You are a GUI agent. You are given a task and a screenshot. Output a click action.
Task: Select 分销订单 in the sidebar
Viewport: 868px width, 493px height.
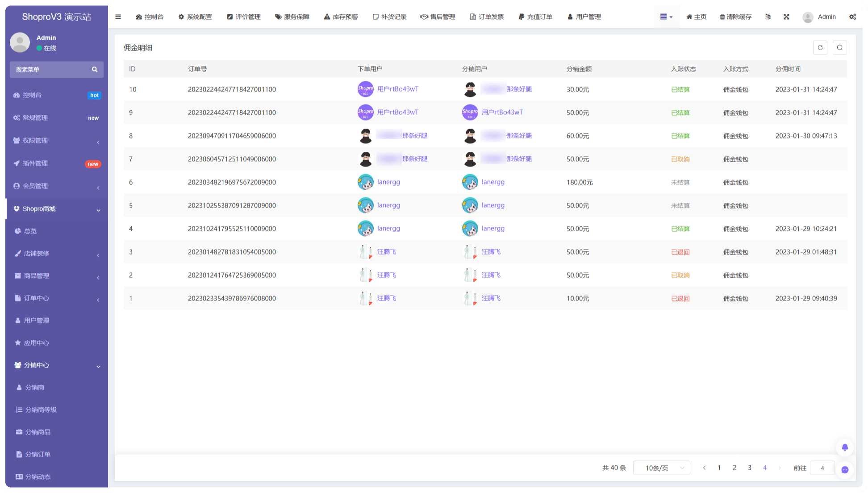coord(38,455)
